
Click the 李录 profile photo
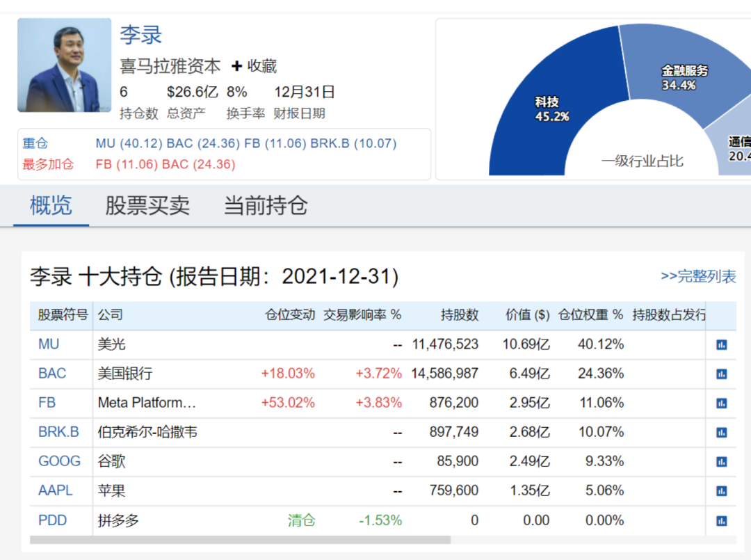[64, 65]
